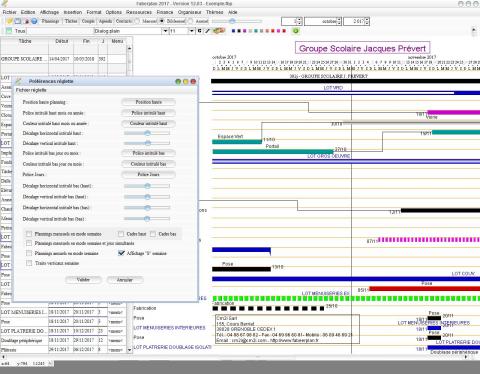Click the horizontal scrollbar right arrow
The width and height of the screenshot is (480, 374).
point(466,357)
